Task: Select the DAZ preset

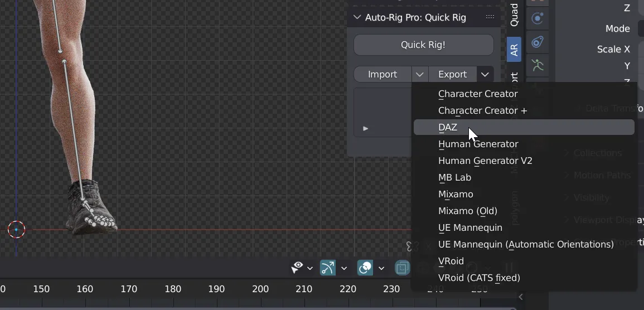Action: coord(524,127)
